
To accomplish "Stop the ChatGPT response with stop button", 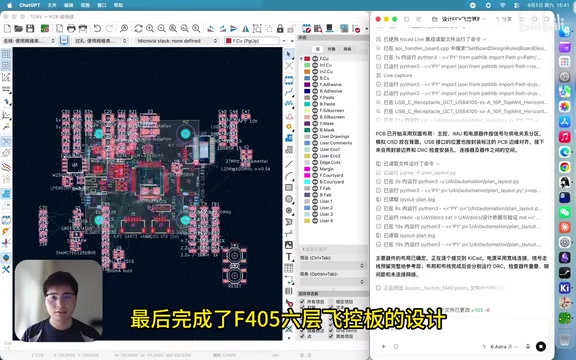I will tap(541, 346).
